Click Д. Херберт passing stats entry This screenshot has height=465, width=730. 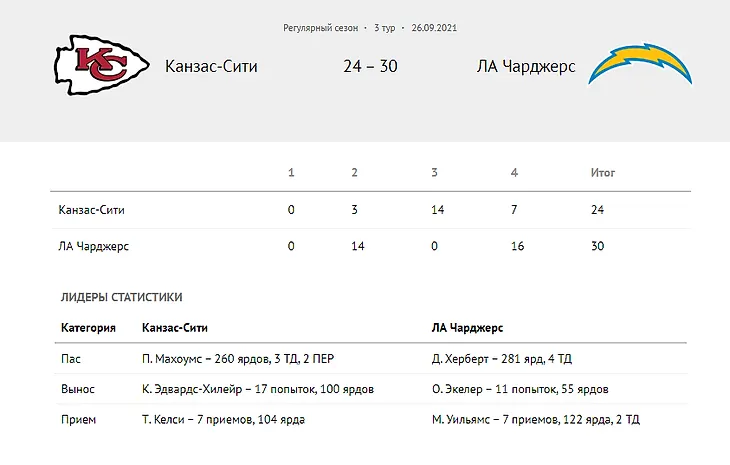502,359
